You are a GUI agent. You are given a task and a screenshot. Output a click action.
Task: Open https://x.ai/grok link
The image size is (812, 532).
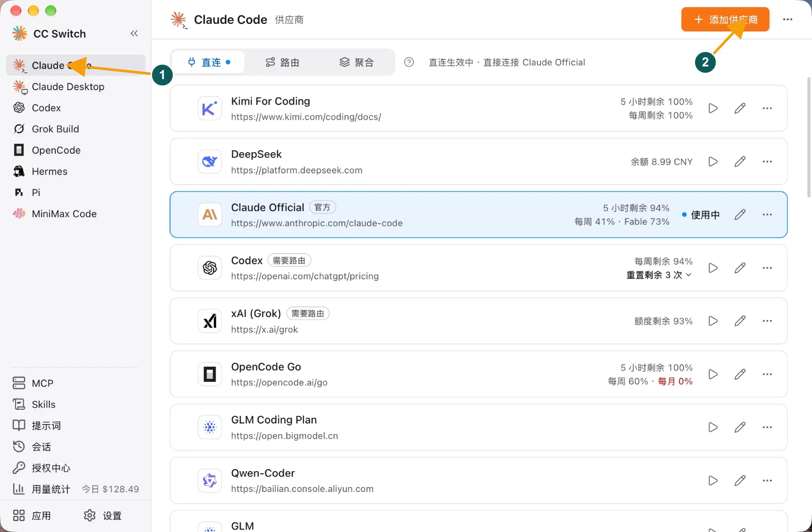[x=264, y=330]
